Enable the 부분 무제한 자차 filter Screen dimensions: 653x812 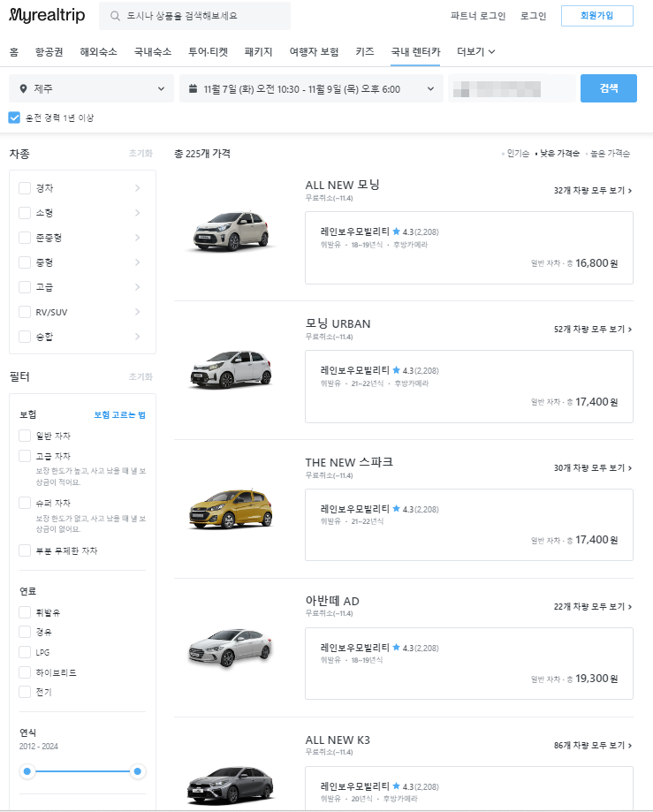(25, 550)
